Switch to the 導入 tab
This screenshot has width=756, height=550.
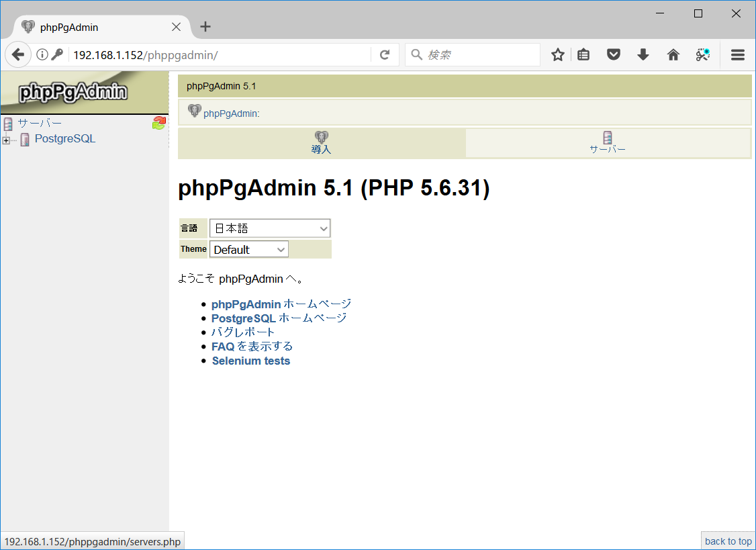(321, 143)
